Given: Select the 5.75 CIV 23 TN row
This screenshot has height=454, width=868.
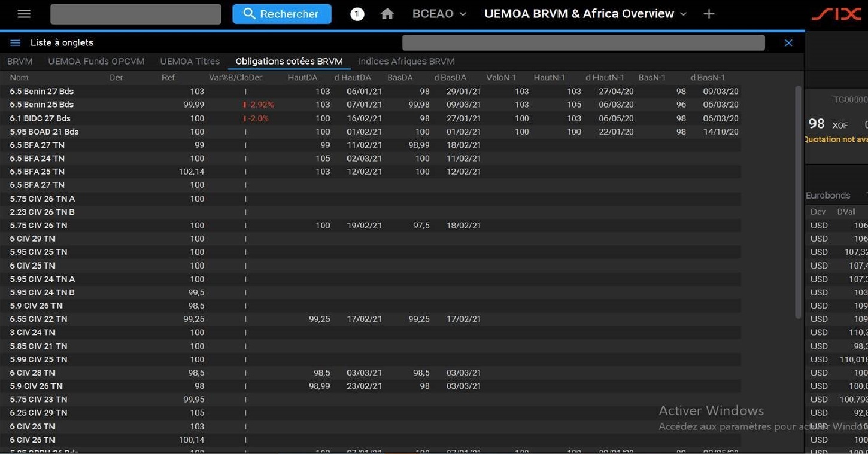Looking at the screenshot, I should tap(371, 400).
